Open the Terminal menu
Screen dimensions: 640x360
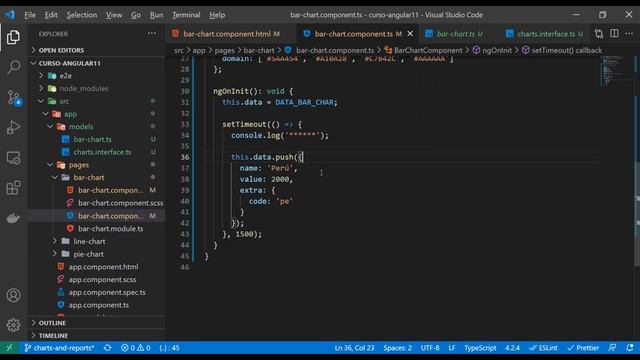click(x=186, y=15)
